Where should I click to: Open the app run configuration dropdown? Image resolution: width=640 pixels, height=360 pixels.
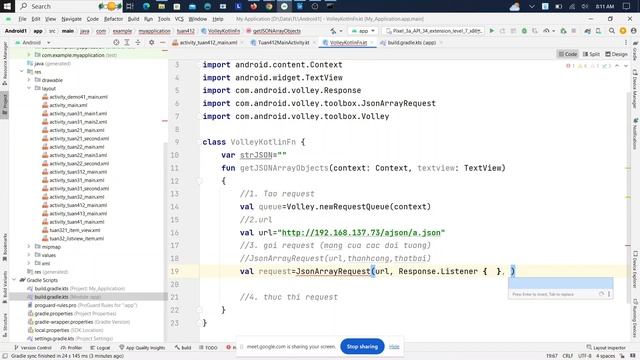pyautogui.click(x=362, y=31)
